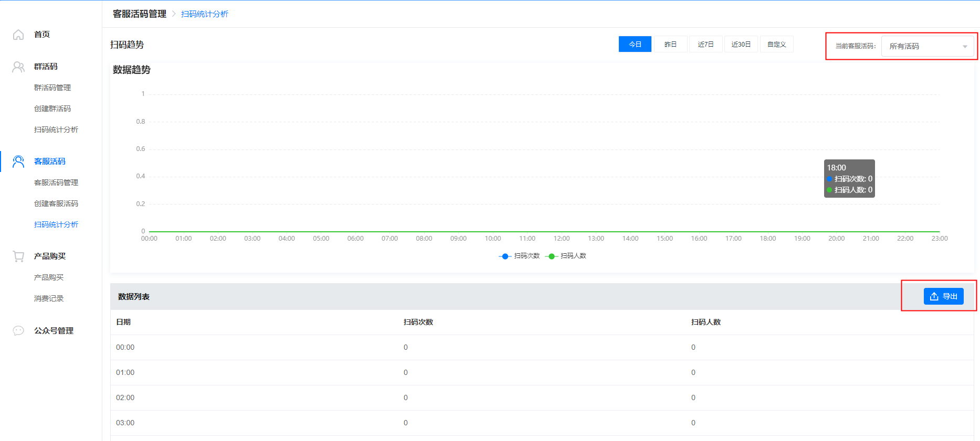Open 客服活码管理 submenu item
This screenshot has width=980, height=441.
tap(56, 182)
